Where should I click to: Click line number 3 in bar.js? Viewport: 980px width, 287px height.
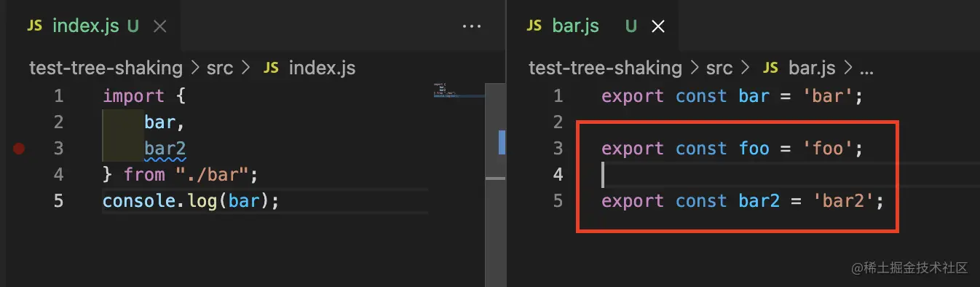558,149
